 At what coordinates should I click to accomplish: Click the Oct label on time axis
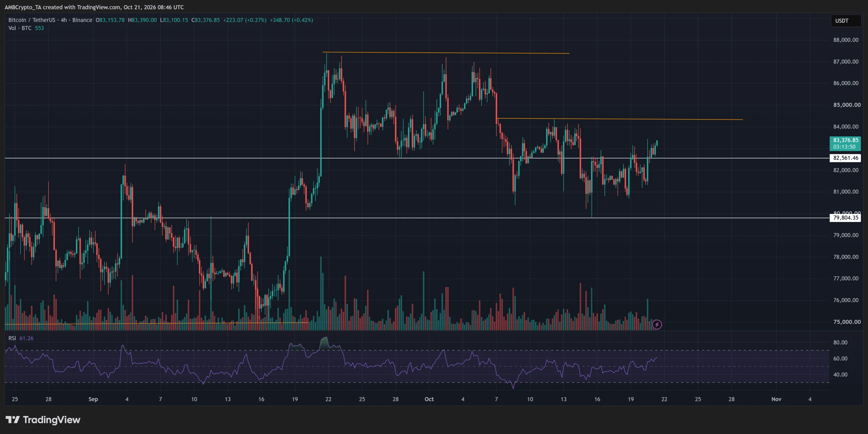click(x=429, y=399)
